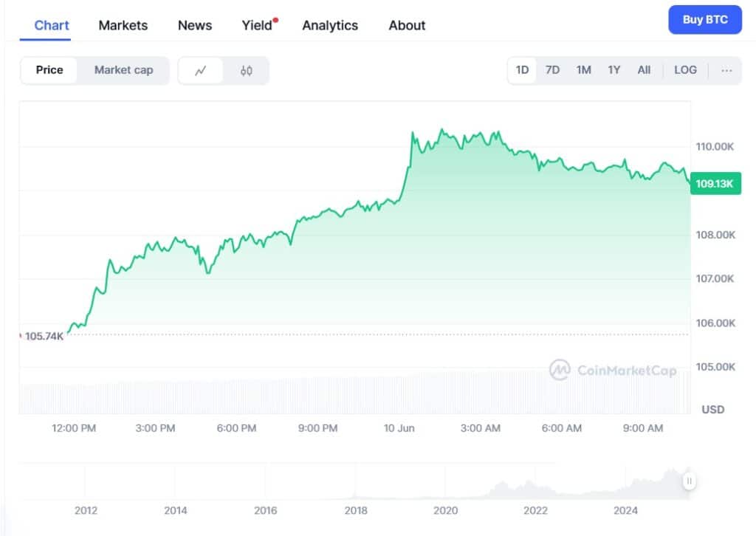Click the 105.00K axis label
Screen dimensions: 756x536
click(x=715, y=367)
